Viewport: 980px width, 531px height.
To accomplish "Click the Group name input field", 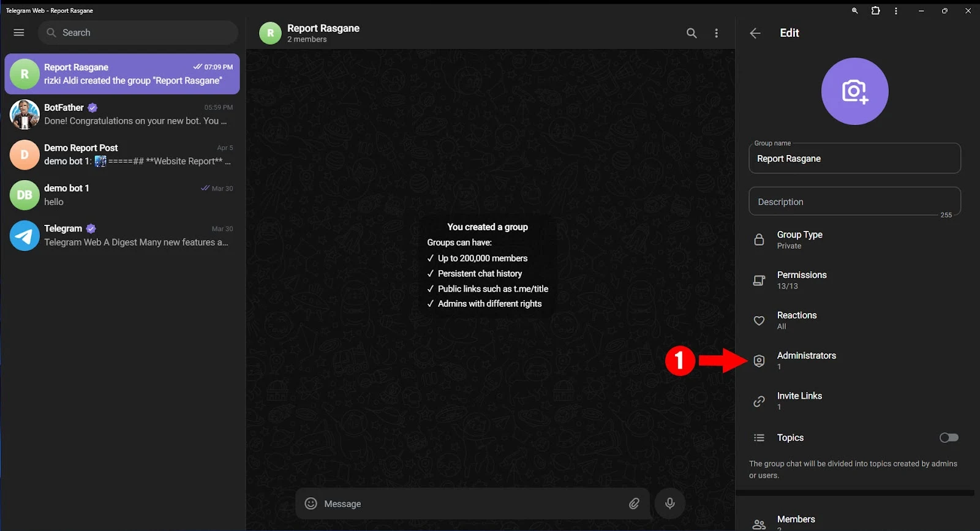I will 854,159.
